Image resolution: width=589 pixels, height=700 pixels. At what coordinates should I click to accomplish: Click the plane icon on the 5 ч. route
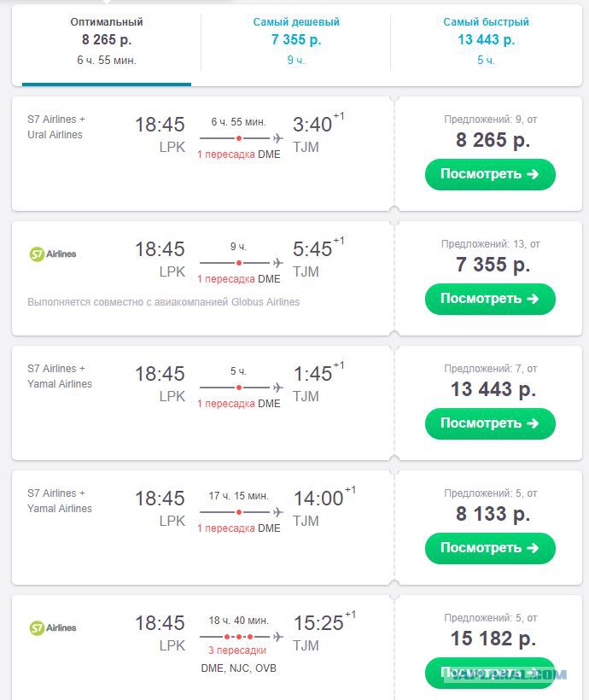pos(277,388)
